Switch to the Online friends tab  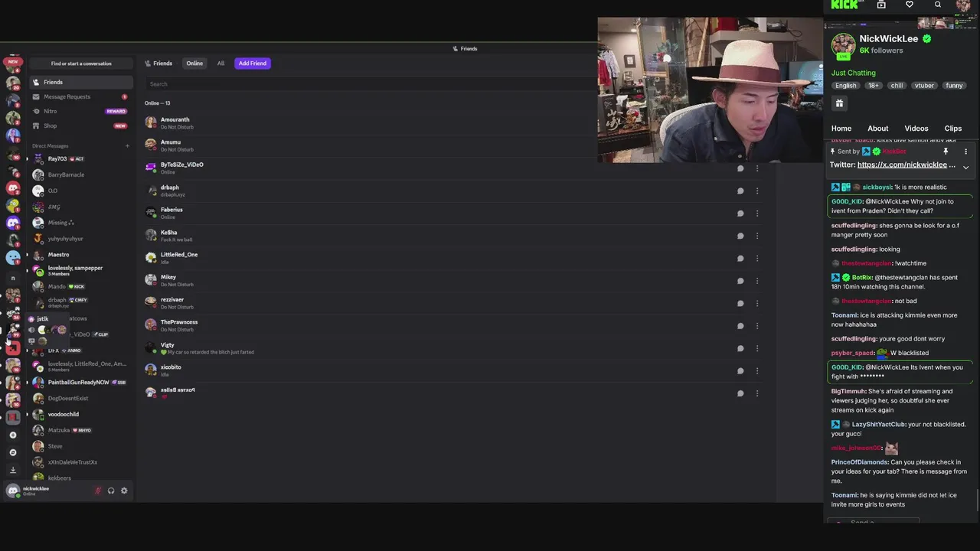click(194, 64)
